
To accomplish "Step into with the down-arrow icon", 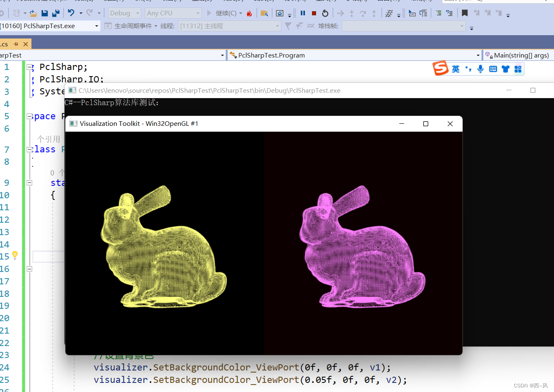I will click(x=352, y=13).
